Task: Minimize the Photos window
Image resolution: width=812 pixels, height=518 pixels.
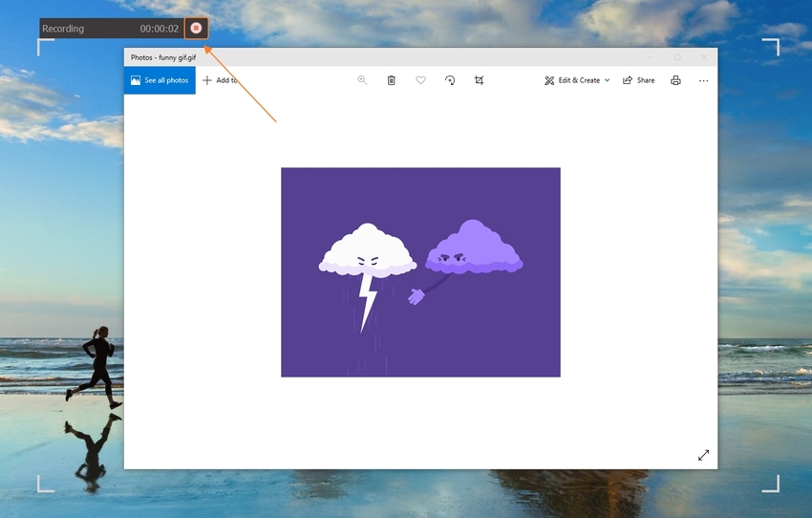Action: (651, 57)
